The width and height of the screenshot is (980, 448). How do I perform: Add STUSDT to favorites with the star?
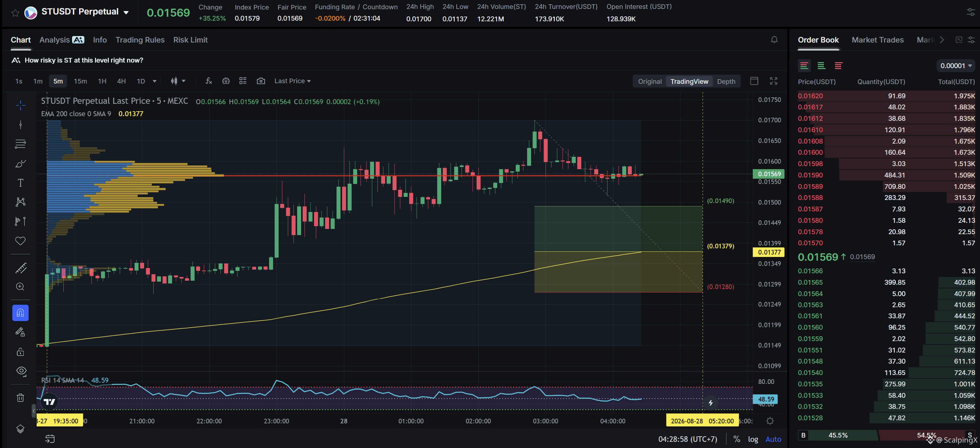pyautogui.click(x=15, y=13)
